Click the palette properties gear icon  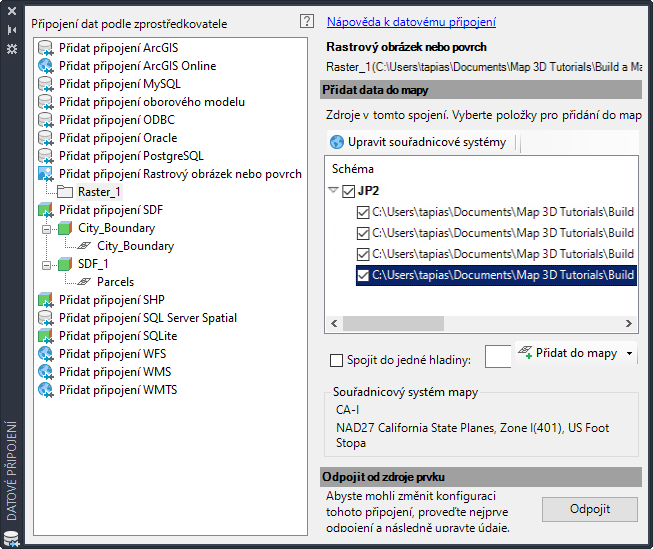12,48
